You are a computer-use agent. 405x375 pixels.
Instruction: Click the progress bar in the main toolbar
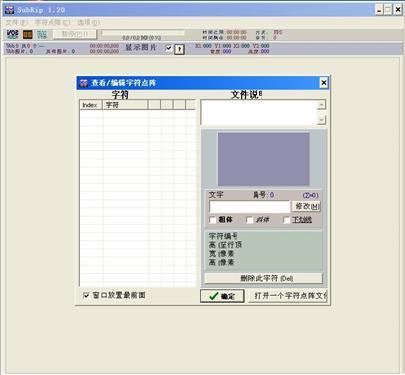143,33
